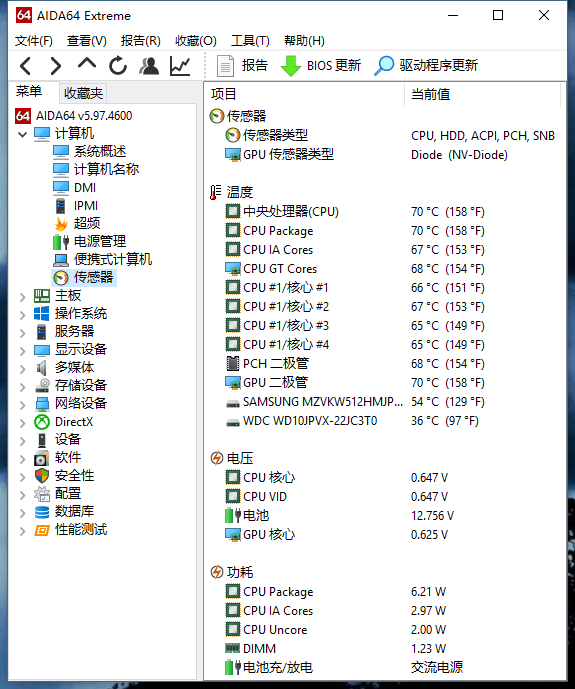Refresh the sensor readings
Screen dimensions: 575x689
pos(118,66)
